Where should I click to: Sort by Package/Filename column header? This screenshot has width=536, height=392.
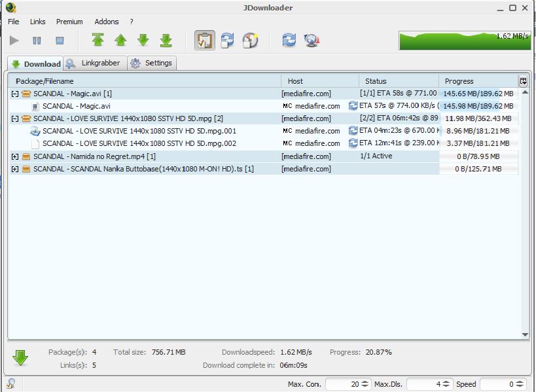pos(145,81)
